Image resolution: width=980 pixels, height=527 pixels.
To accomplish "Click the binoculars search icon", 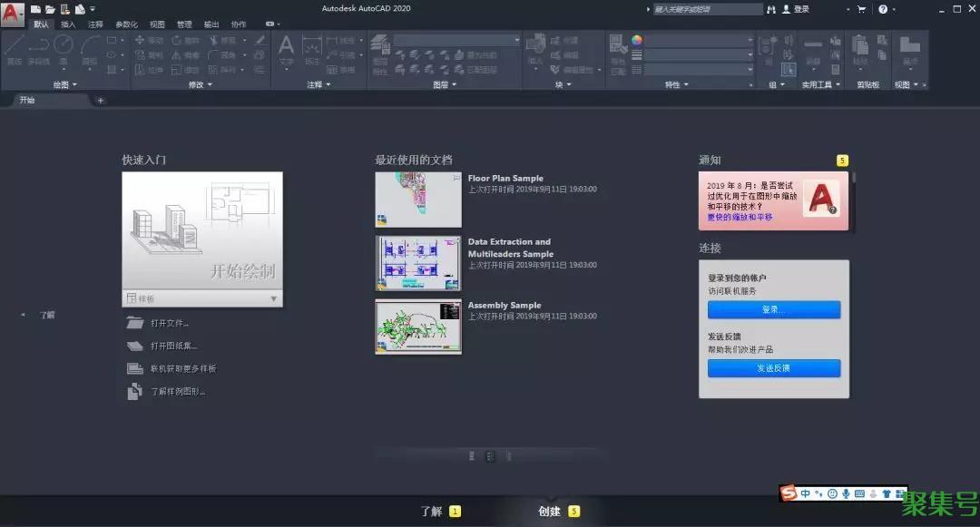I will [771, 9].
